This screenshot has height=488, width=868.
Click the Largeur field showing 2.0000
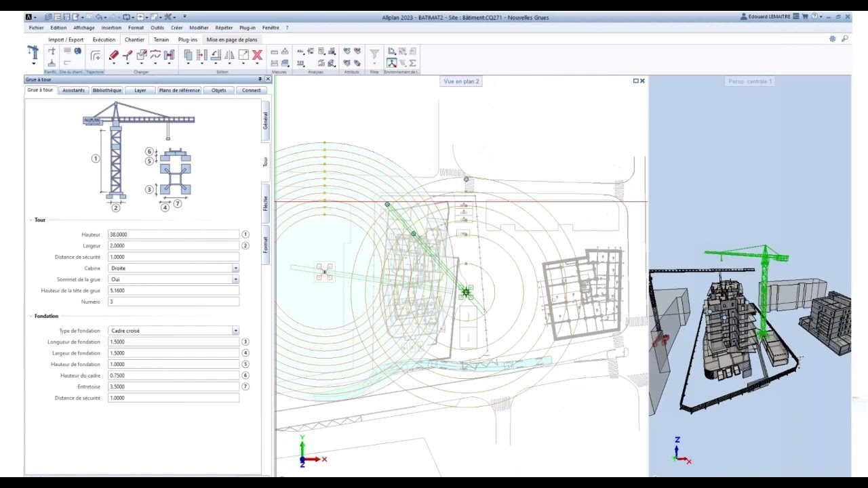(x=174, y=245)
